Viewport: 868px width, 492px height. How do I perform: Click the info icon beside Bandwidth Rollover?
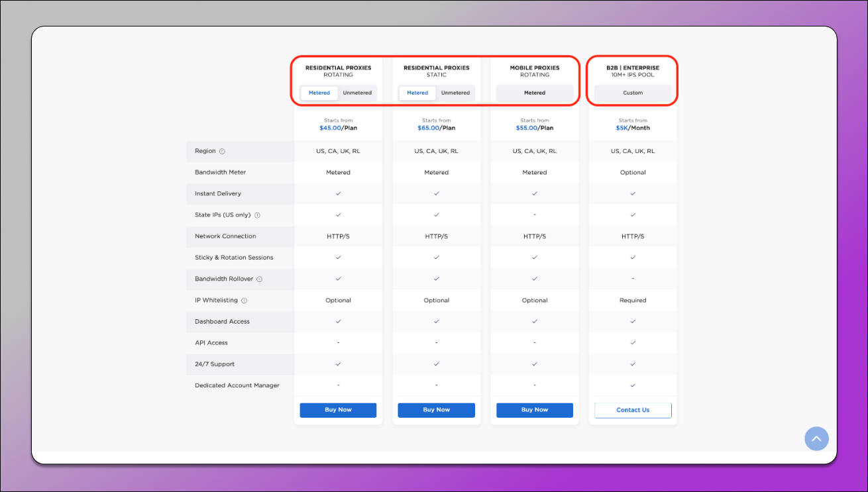pyautogui.click(x=260, y=279)
